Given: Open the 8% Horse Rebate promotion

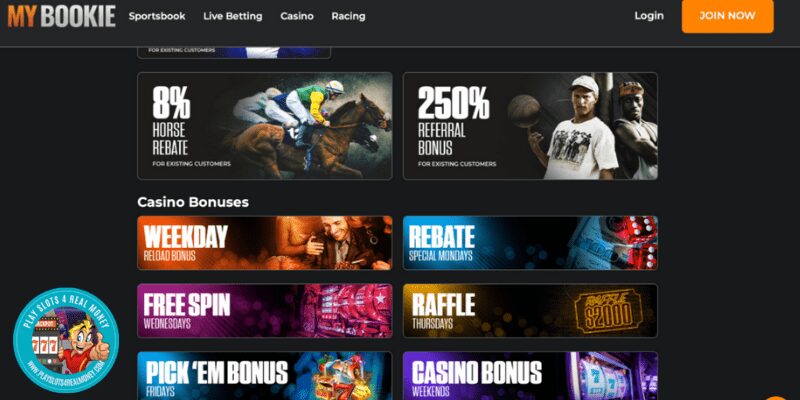Looking at the screenshot, I should 265,126.
